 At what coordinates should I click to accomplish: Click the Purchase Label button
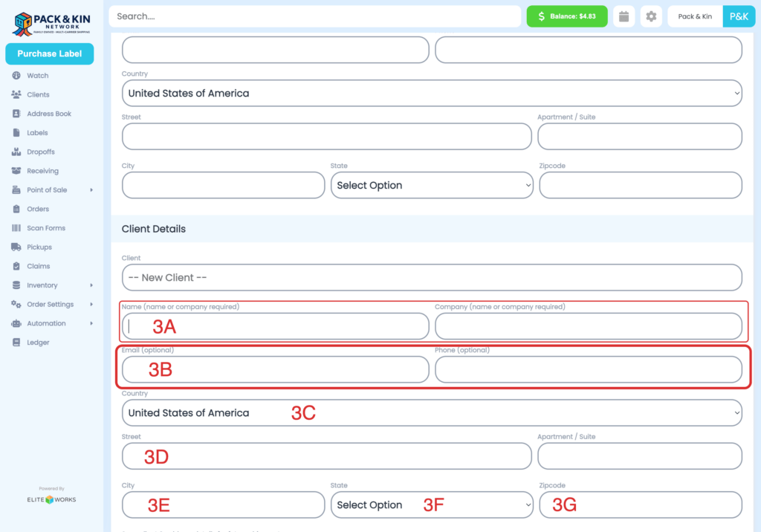point(49,53)
